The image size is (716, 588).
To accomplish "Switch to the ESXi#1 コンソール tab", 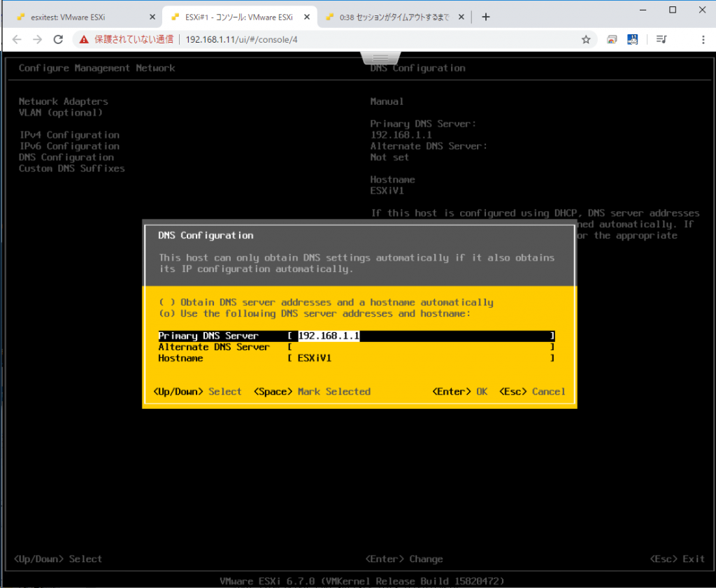I will (240, 17).
